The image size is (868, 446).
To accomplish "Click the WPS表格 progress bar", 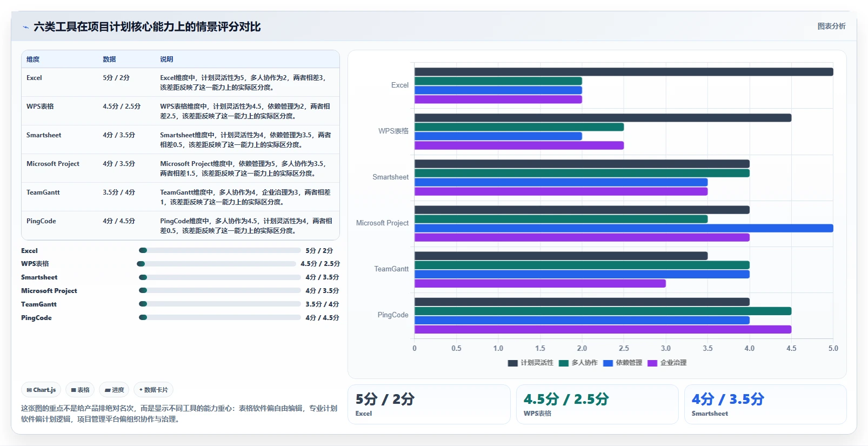I will pos(216,264).
